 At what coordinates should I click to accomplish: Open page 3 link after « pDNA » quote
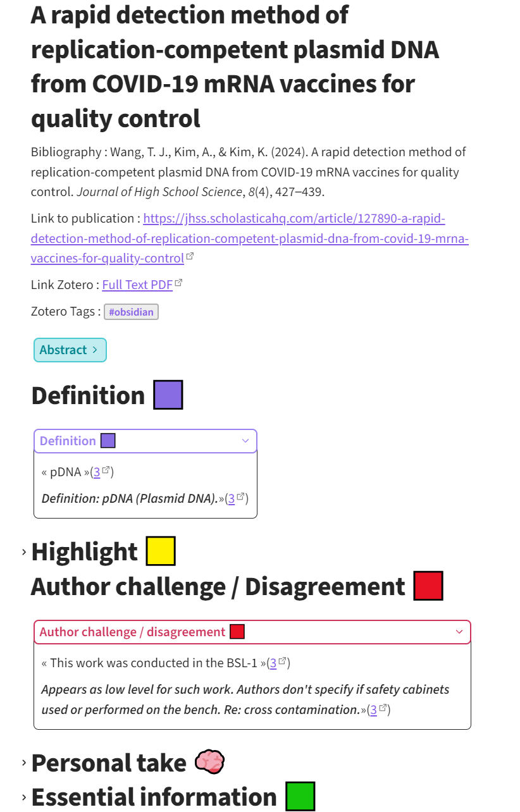coord(97,472)
